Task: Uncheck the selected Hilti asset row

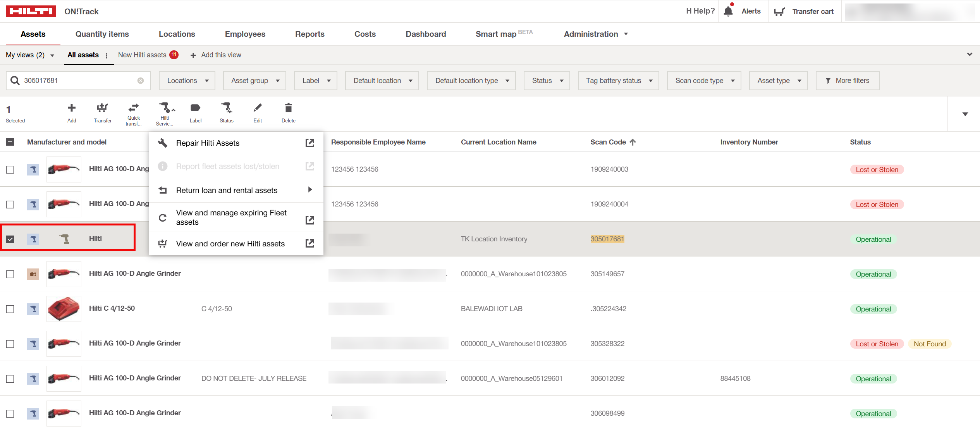Action: point(10,239)
